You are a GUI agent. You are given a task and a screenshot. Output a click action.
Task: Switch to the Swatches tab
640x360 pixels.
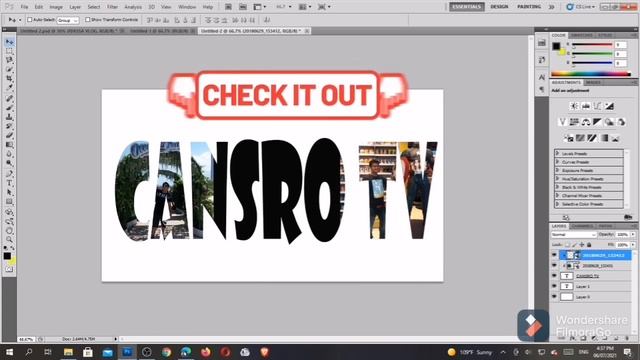point(582,36)
